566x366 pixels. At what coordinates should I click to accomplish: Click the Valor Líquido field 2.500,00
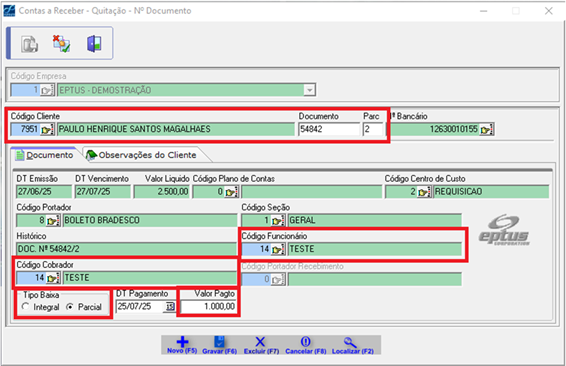click(x=161, y=192)
